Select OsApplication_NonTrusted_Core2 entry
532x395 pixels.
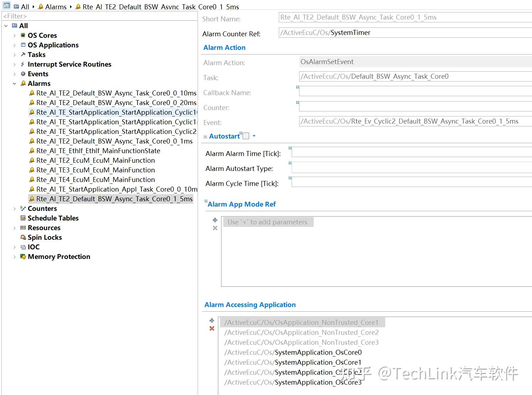click(x=301, y=332)
